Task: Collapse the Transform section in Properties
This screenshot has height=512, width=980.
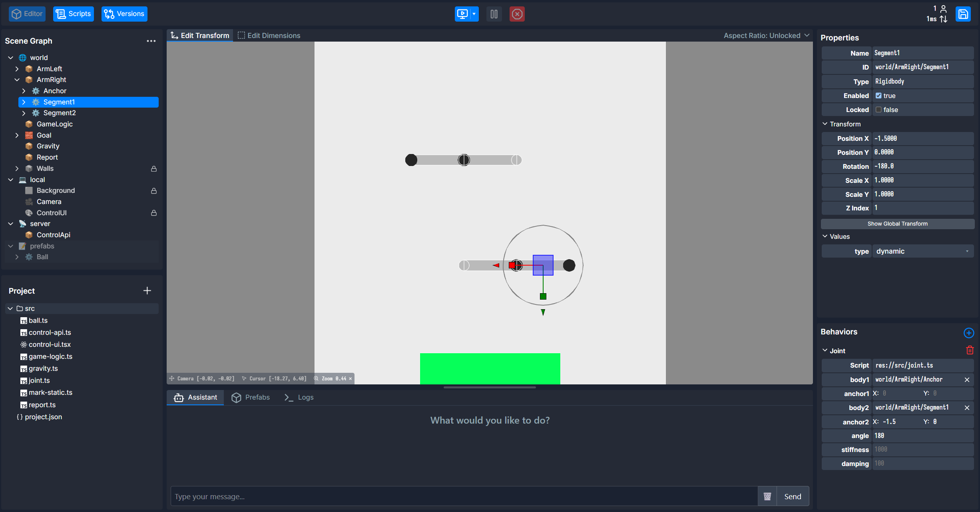Action: pyautogui.click(x=825, y=124)
